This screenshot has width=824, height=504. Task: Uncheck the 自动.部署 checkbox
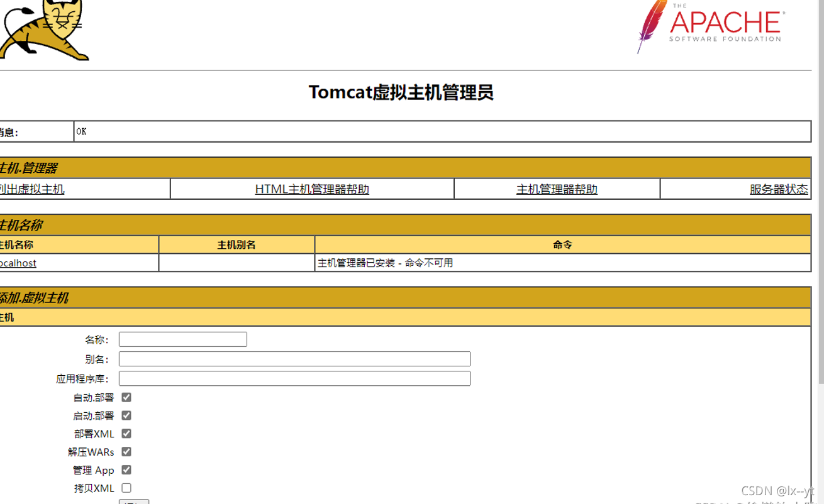126,397
